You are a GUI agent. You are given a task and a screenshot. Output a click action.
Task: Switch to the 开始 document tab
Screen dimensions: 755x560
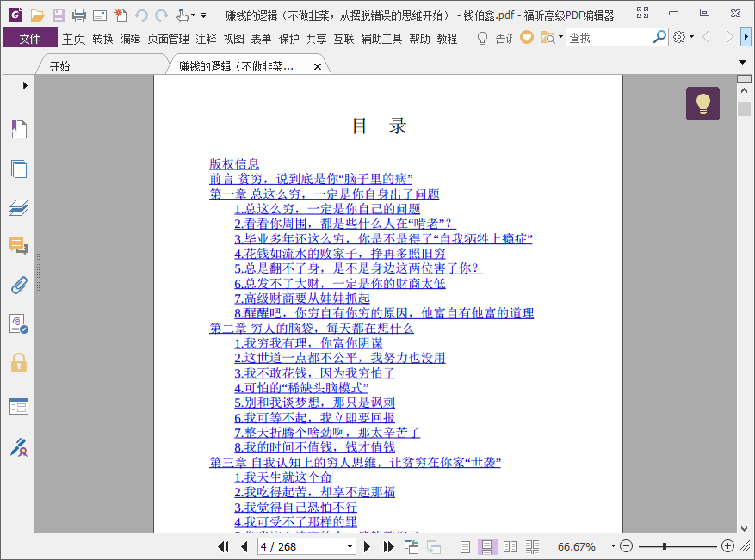coord(59,66)
